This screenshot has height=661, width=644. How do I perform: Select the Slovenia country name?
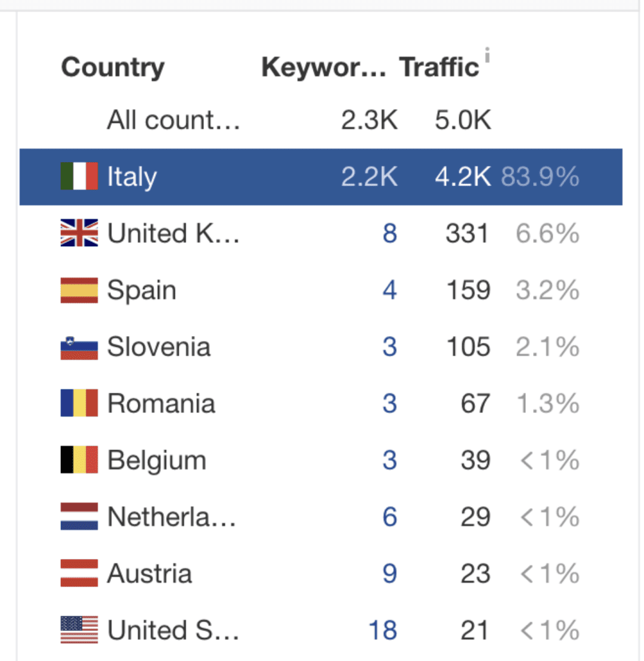tap(159, 347)
